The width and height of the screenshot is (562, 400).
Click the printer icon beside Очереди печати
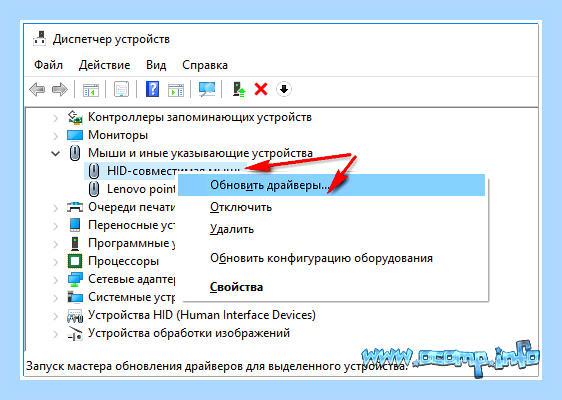tap(75, 207)
